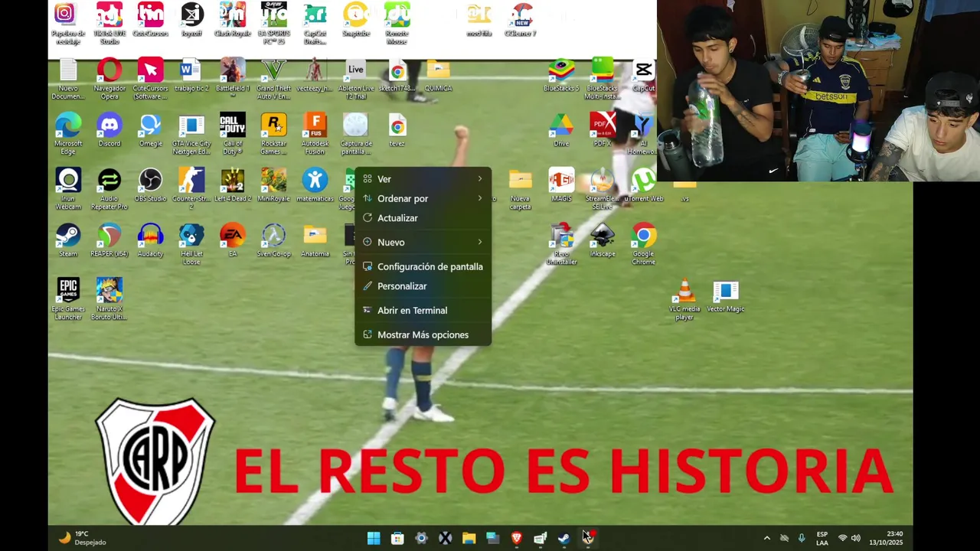
Task: Select the Audacity desktop icon
Action: click(150, 241)
